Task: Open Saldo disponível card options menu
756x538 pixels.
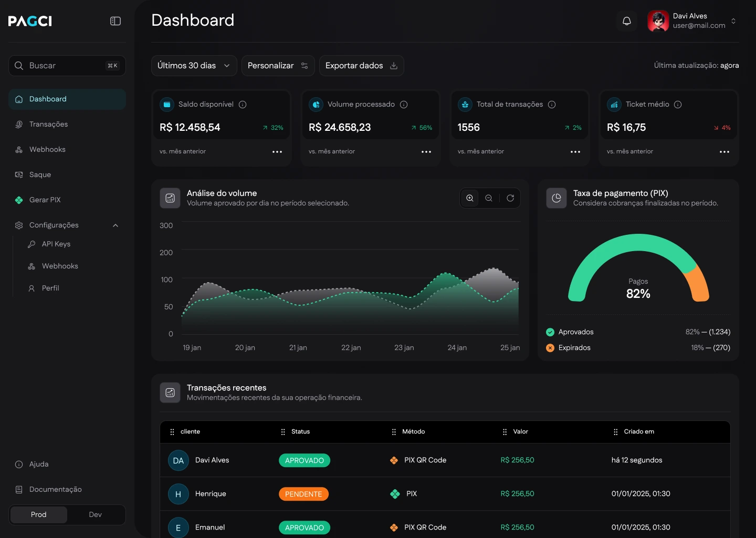Action: [277, 152]
